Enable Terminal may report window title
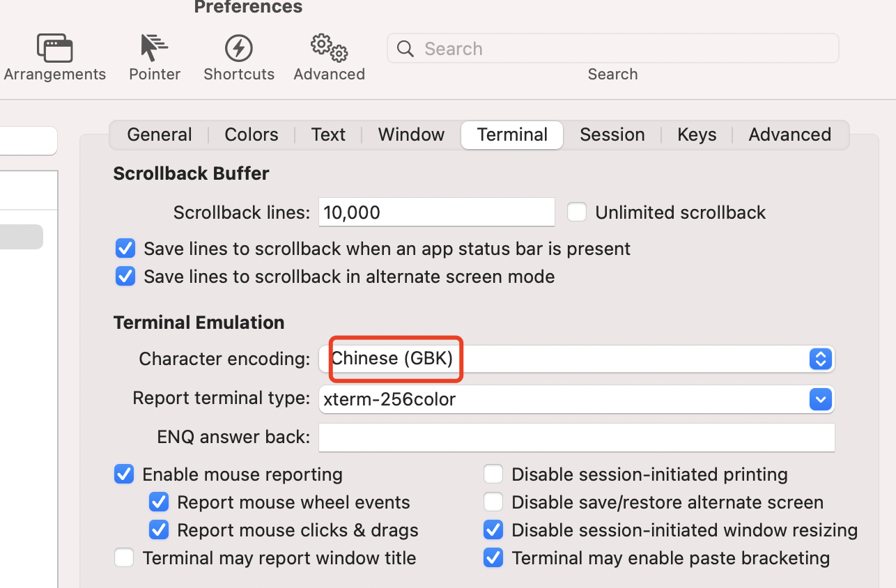The height and width of the screenshot is (588, 896). click(x=123, y=557)
